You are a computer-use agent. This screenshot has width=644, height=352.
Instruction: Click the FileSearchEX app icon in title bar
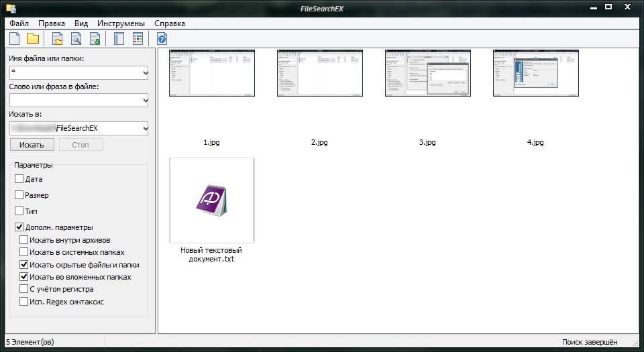point(11,8)
